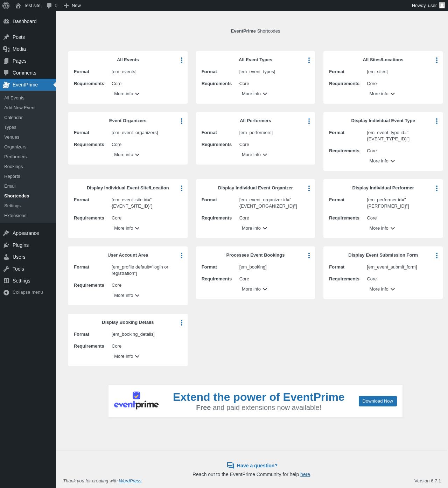Screen dimensions: 448x488
Task: Open the Calendar submenu item
Action: pos(28,118)
